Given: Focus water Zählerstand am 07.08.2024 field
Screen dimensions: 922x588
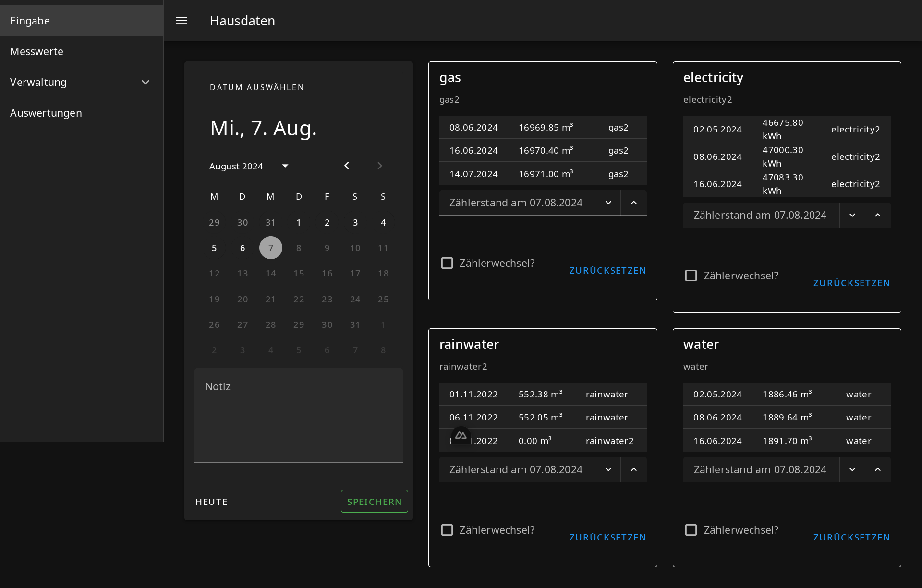Looking at the screenshot, I should tap(761, 469).
